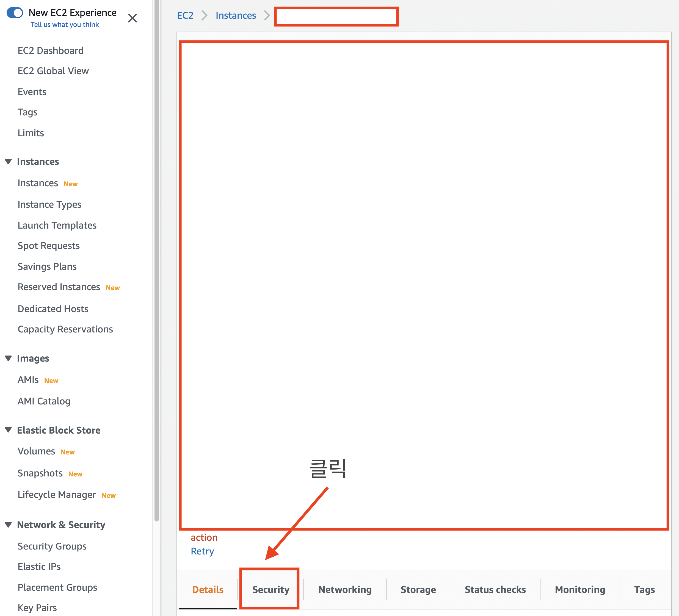Collapse the Elastic Block Store section

[x=9, y=430]
